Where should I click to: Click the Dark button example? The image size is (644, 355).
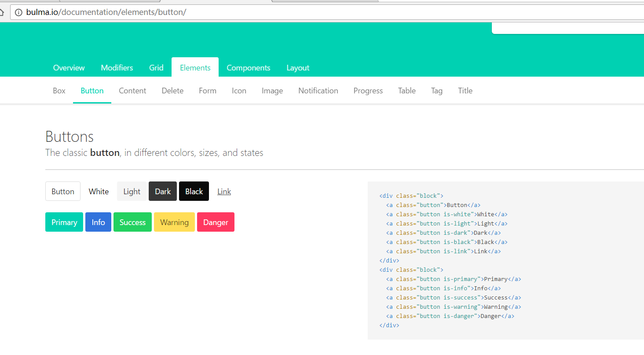(x=163, y=191)
